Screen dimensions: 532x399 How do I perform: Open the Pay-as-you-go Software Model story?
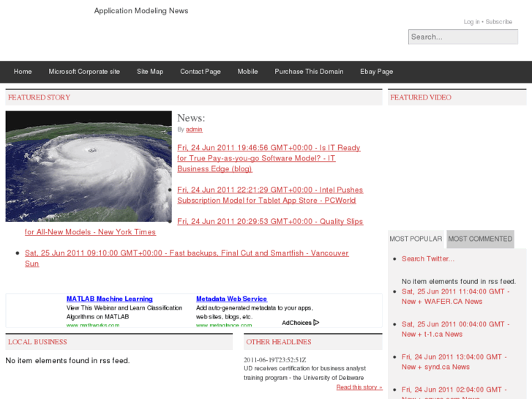(x=269, y=158)
